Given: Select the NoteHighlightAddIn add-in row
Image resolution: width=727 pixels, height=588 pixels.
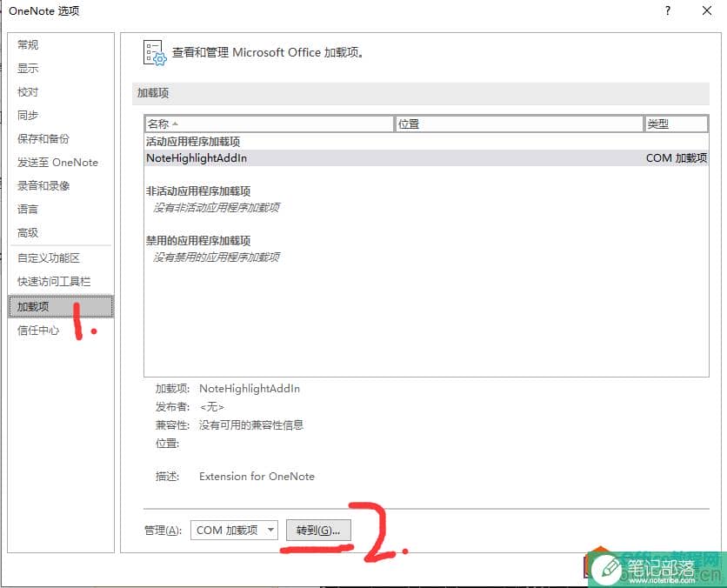Looking at the screenshot, I should coord(427,158).
